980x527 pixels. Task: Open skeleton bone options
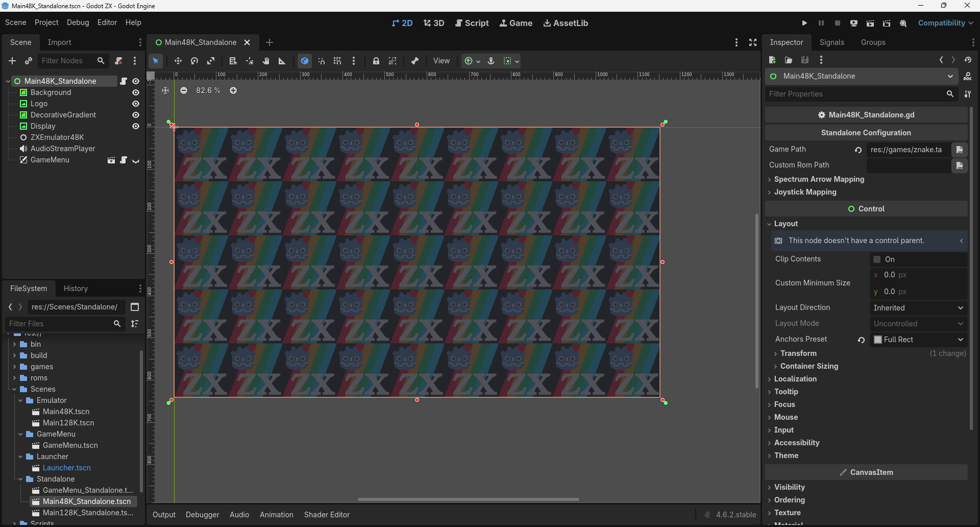(415, 61)
